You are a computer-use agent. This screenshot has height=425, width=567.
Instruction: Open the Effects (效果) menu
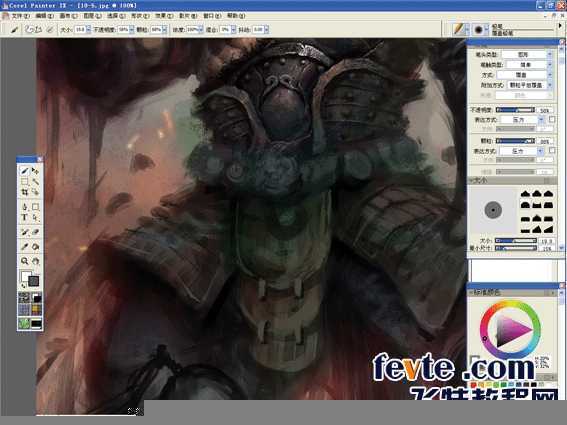tap(164, 16)
